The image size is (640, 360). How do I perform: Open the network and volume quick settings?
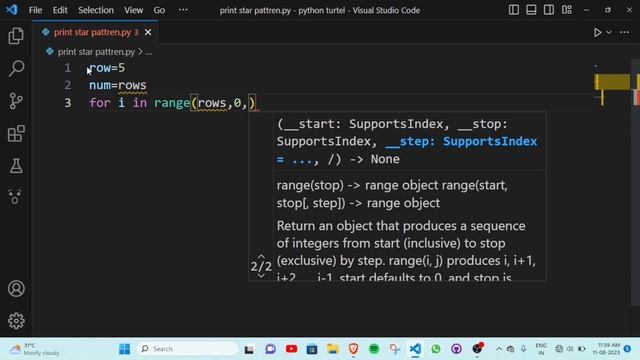tap(570, 349)
